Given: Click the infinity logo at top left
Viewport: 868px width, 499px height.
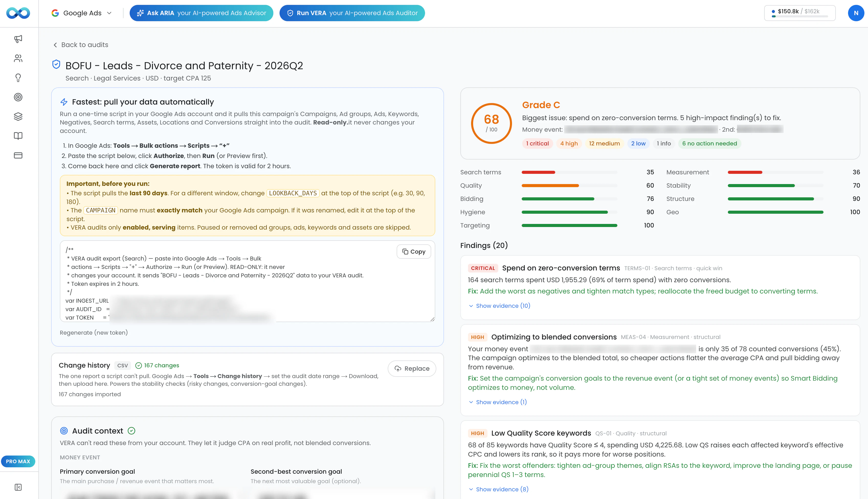Looking at the screenshot, I should coord(18,13).
